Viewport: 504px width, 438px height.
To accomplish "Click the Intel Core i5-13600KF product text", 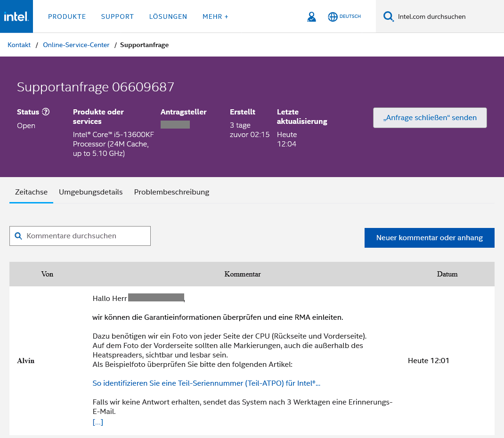I will 114,144.
